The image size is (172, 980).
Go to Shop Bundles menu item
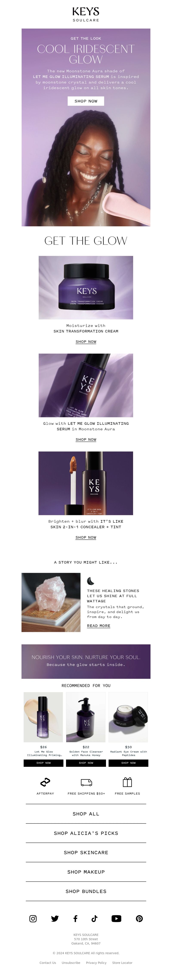(x=86, y=891)
